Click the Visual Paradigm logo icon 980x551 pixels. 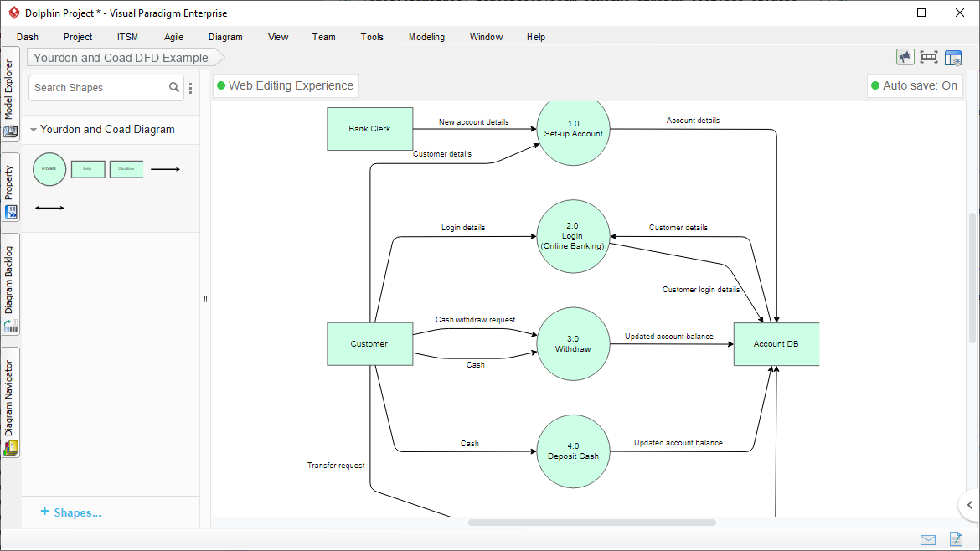coord(13,13)
